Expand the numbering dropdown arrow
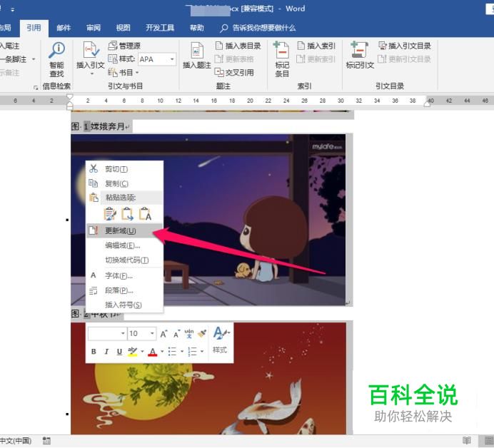The image size is (494, 448). tap(201, 352)
